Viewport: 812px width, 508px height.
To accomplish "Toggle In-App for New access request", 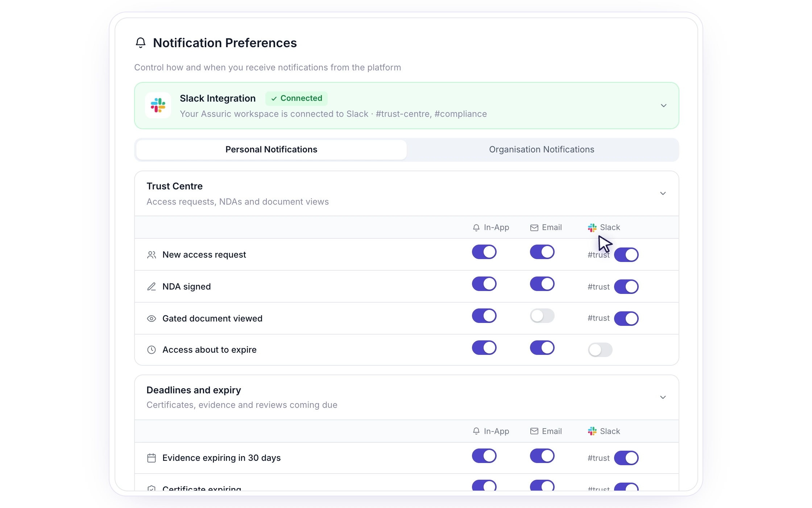I will click(484, 252).
